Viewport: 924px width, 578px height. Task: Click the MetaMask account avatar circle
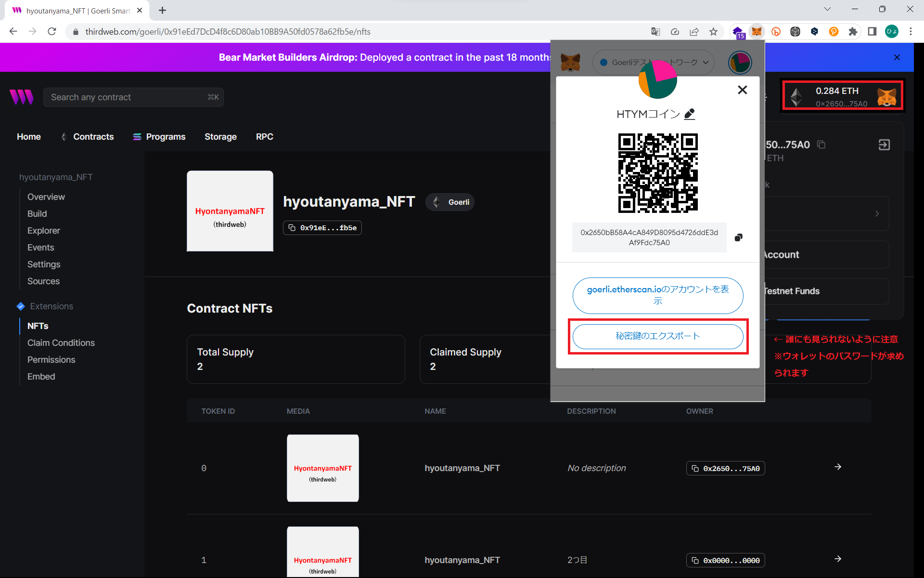[x=740, y=63]
